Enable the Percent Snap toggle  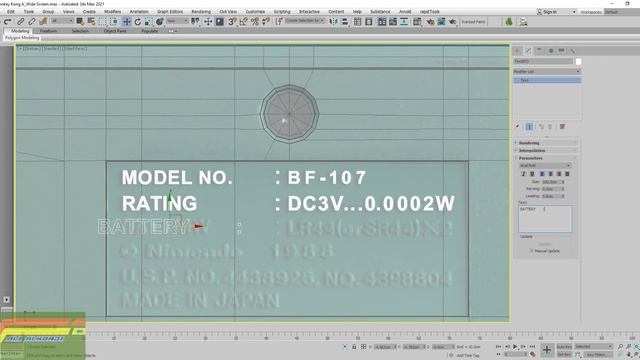[x=255, y=21]
